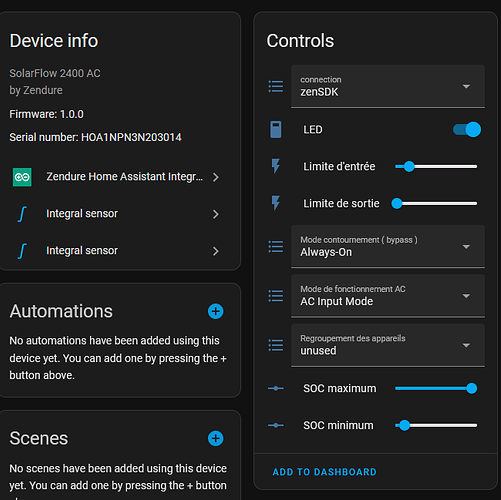Click the SOC minimum label
Screen dimensions: 501x500
coord(338,425)
